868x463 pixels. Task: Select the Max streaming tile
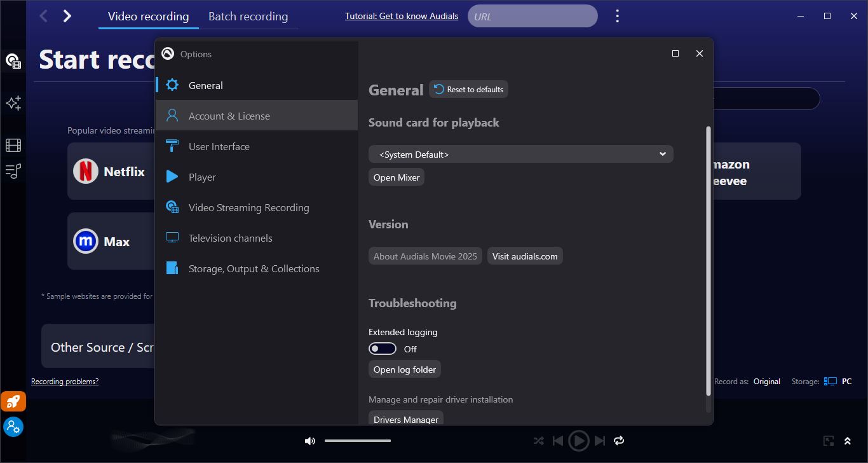point(111,241)
